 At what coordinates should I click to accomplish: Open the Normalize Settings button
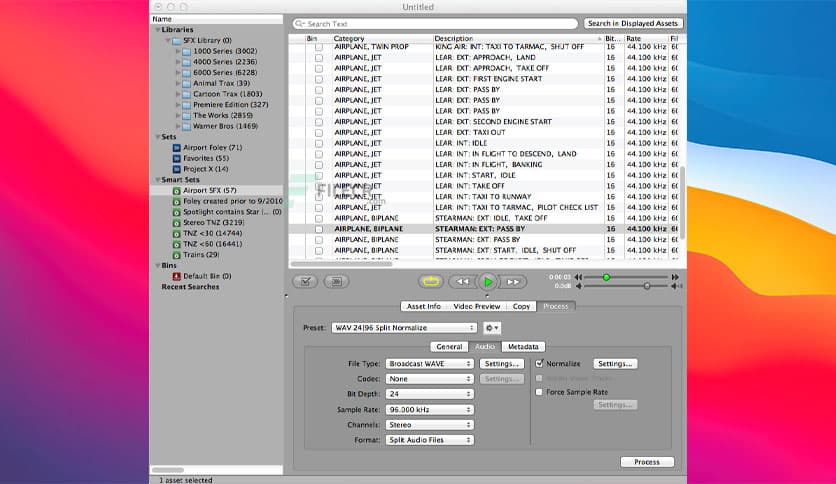[615, 364]
